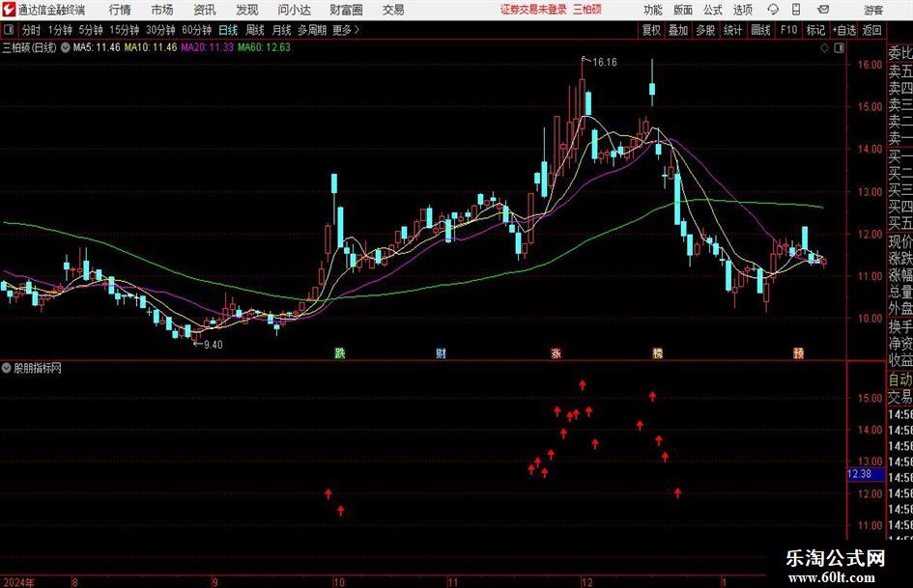913x588 pixels.
Task: Click the Tongdaxin red logo icon
Action: 9,10
